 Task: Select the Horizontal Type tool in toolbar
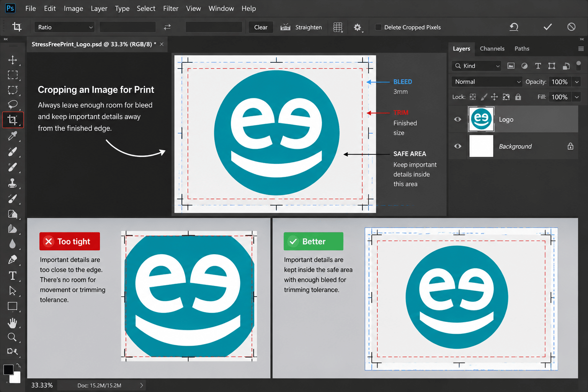pos(13,276)
